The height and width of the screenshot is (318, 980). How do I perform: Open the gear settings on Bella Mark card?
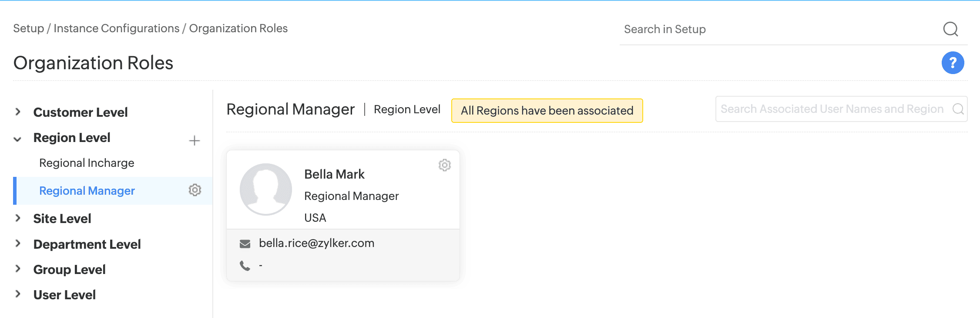point(444,165)
